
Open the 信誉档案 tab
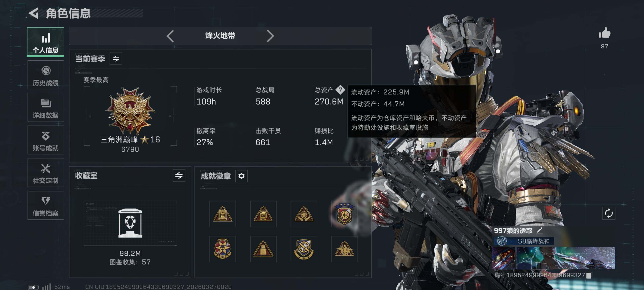point(46,205)
